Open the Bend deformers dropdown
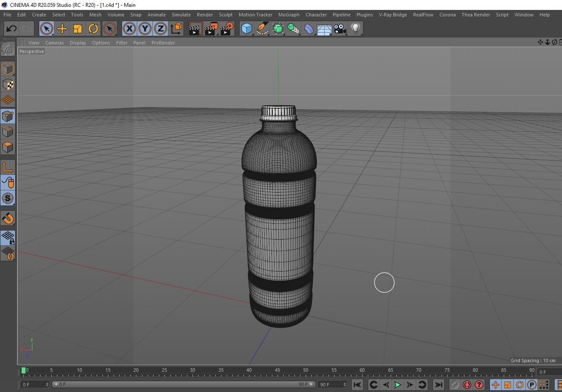 (309, 29)
